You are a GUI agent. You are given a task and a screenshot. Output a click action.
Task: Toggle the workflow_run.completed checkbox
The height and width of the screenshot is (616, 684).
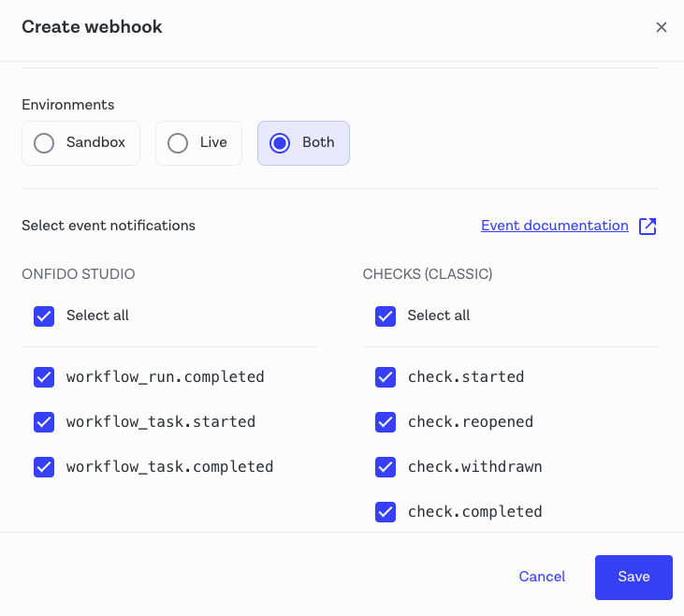click(44, 377)
